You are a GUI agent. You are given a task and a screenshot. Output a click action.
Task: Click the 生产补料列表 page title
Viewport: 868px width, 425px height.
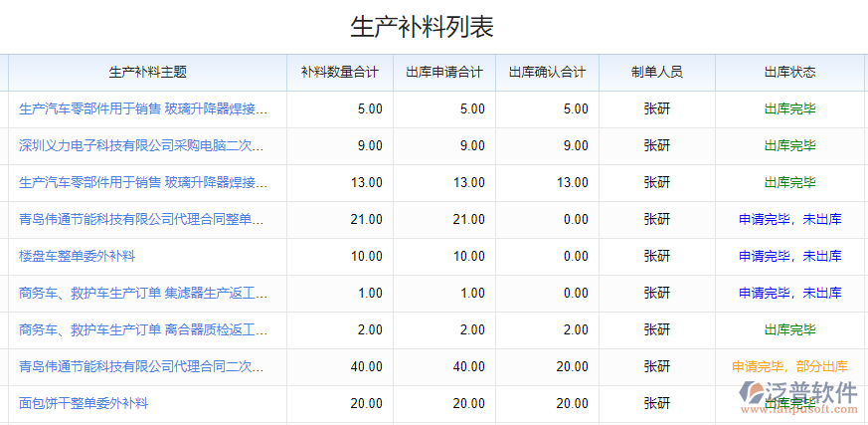pyautogui.click(x=423, y=26)
